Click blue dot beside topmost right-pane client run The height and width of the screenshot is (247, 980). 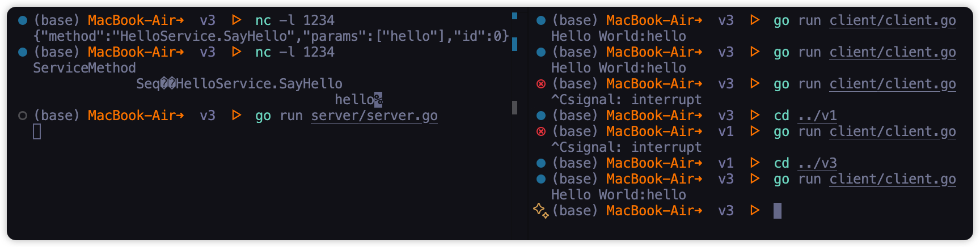pyautogui.click(x=541, y=20)
